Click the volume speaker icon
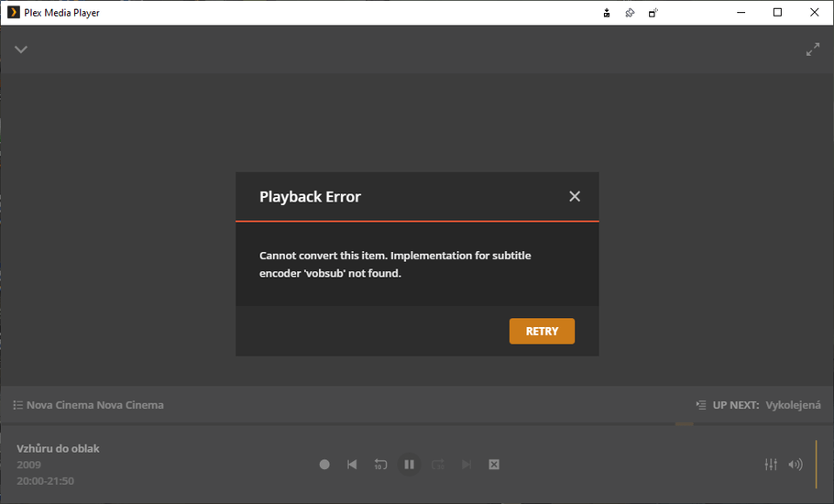The height and width of the screenshot is (504, 834). click(796, 465)
